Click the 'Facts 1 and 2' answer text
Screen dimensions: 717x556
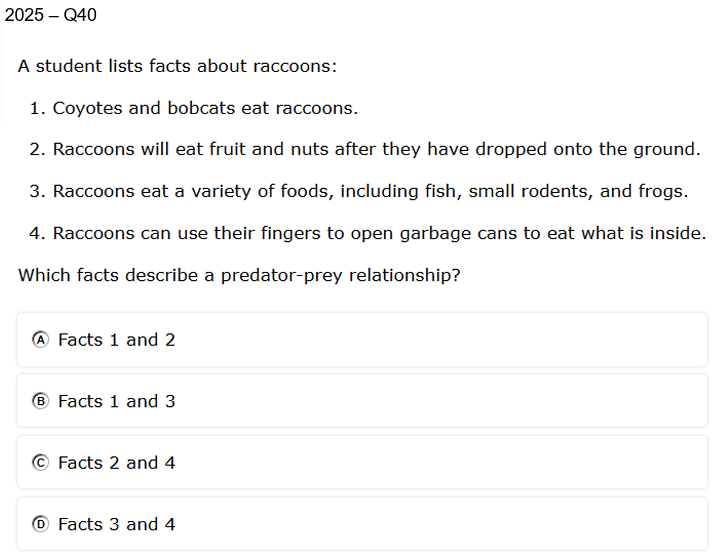(117, 340)
